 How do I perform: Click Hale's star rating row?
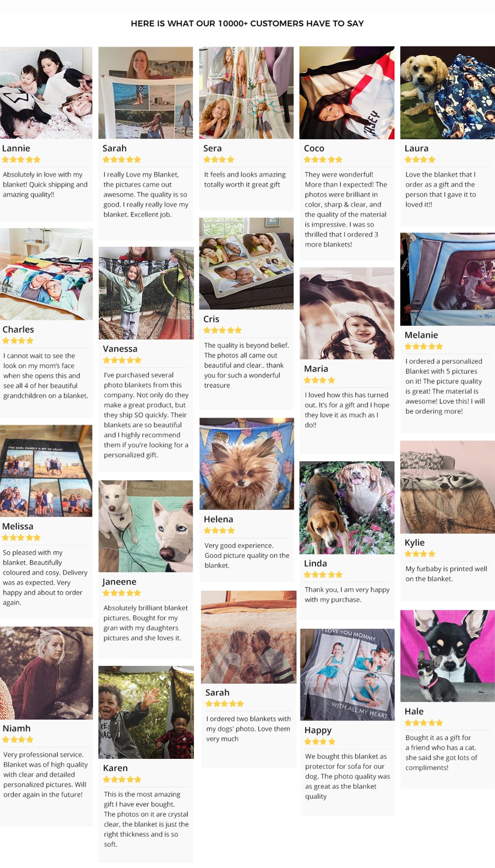pyautogui.click(x=423, y=723)
